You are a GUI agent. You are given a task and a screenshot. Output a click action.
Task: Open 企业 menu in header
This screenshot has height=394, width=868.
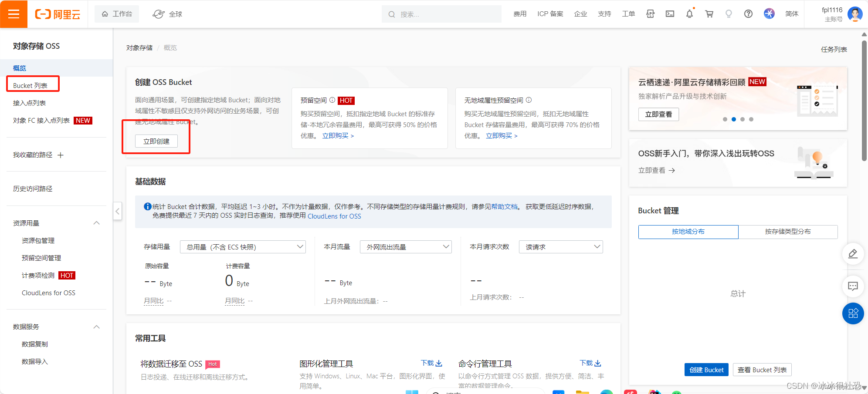(x=580, y=14)
